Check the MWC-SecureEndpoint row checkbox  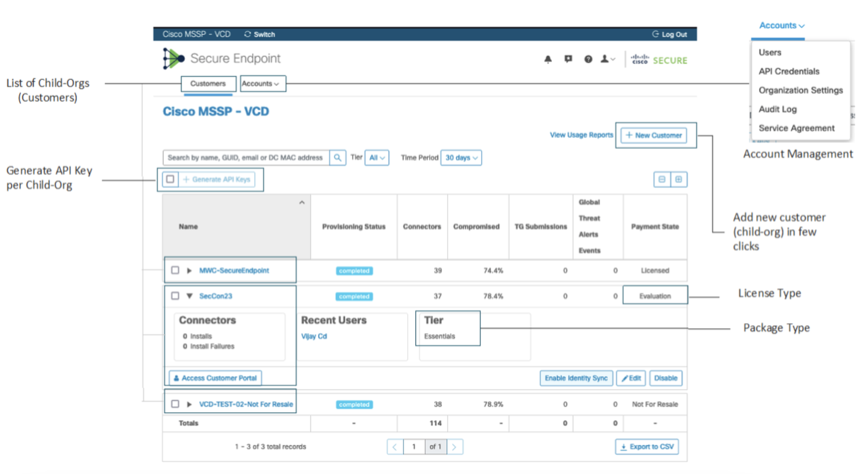(x=175, y=270)
